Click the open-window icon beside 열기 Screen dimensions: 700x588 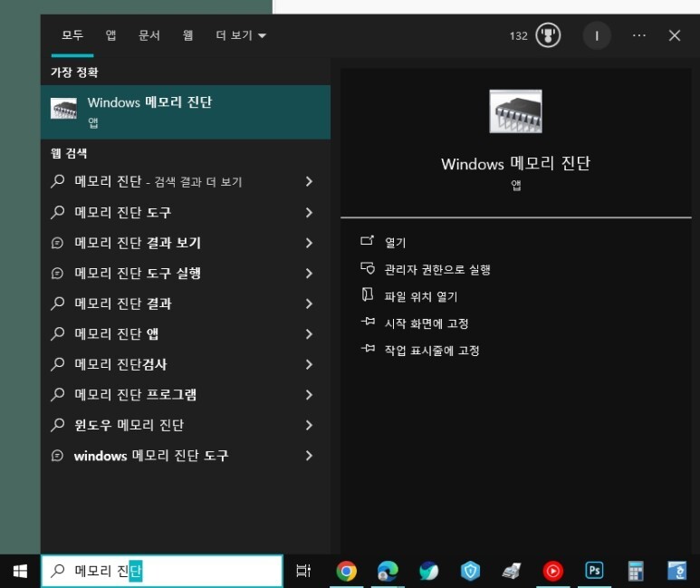point(367,241)
